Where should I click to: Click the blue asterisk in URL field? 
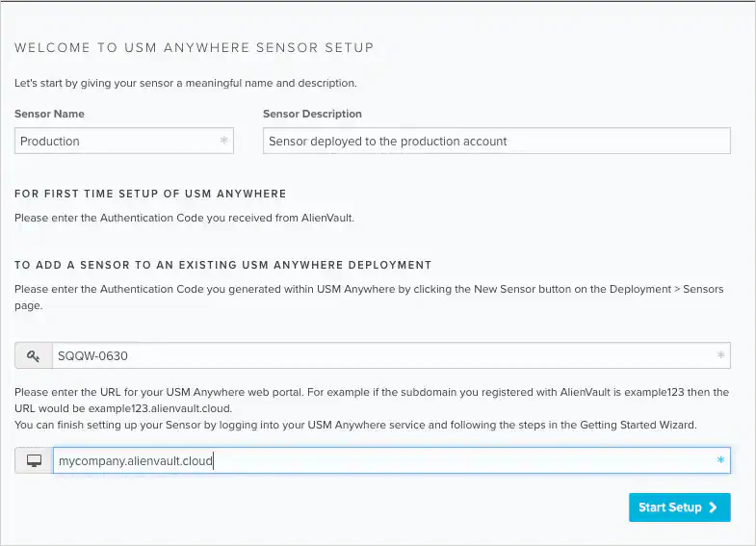click(720, 460)
